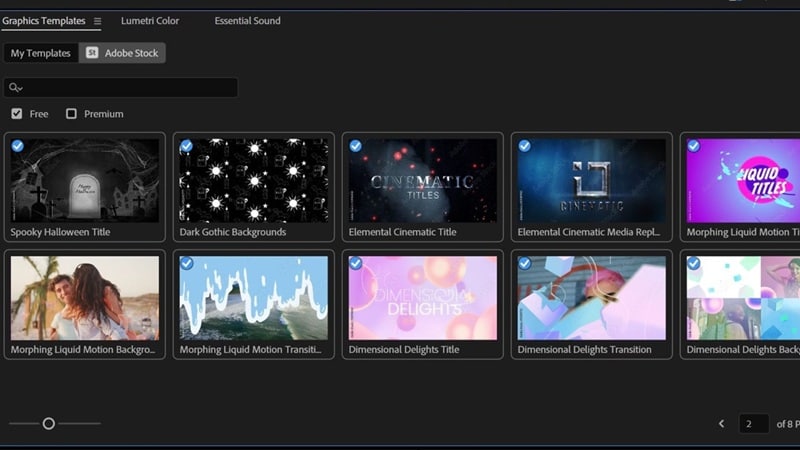
Task: Click the 'Dark Gothic Backgrounds' label
Action: coord(233,232)
